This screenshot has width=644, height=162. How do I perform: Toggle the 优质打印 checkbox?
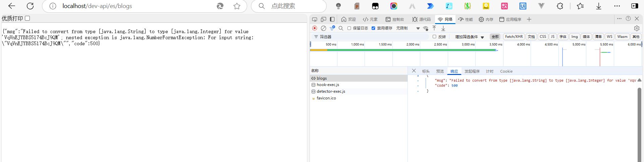28,18
